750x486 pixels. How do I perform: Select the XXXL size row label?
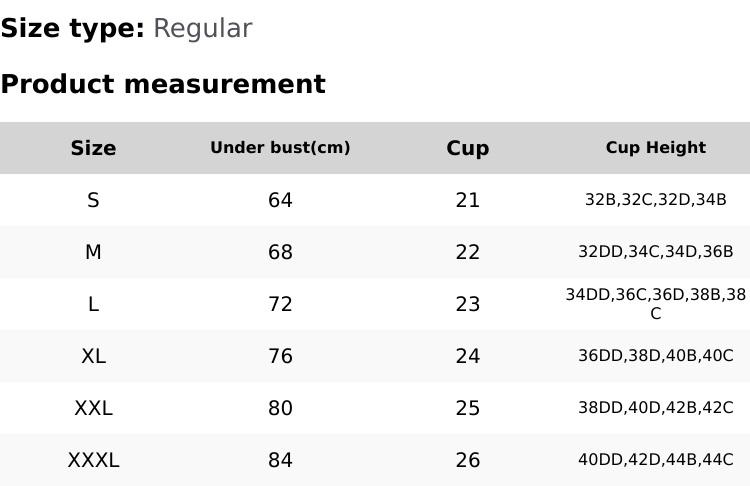[x=93, y=460]
